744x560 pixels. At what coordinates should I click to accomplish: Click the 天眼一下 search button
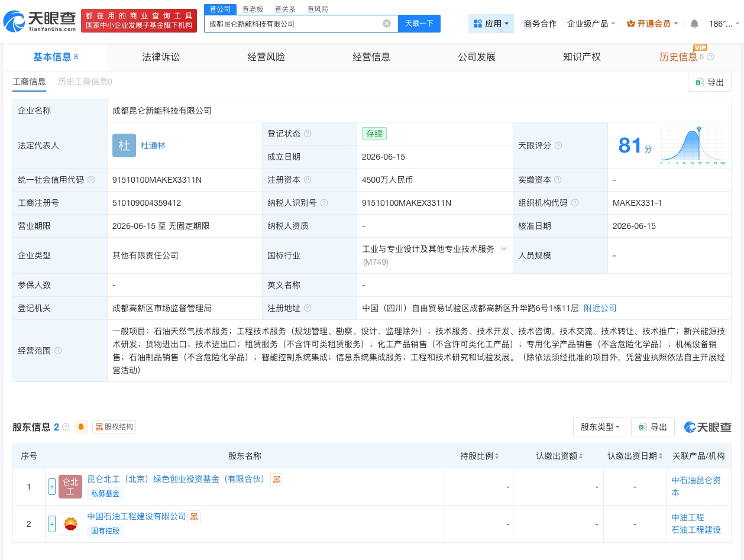pos(419,24)
